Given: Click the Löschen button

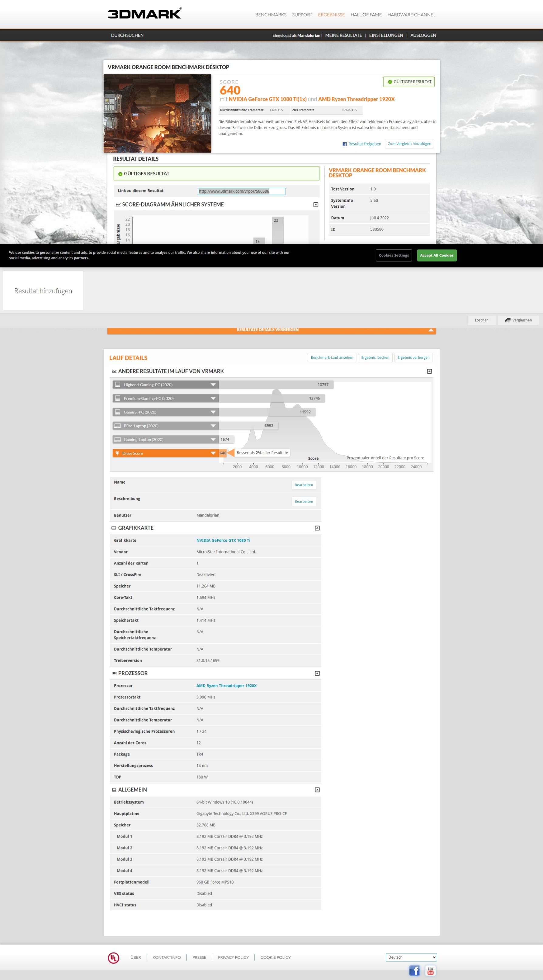Looking at the screenshot, I should [x=481, y=320].
